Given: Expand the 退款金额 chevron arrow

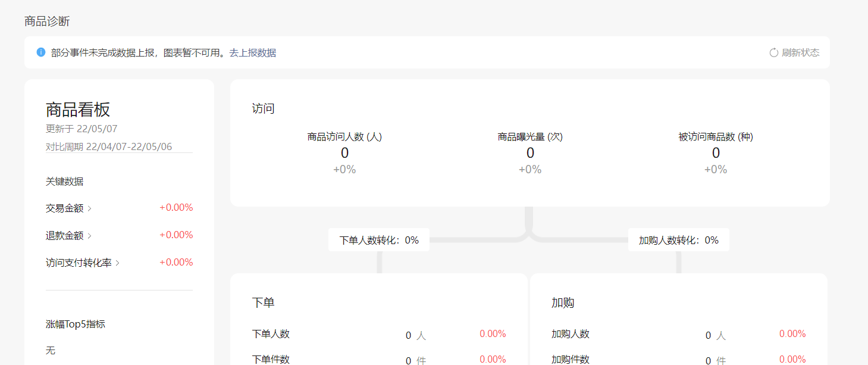Looking at the screenshot, I should [89, 236].
